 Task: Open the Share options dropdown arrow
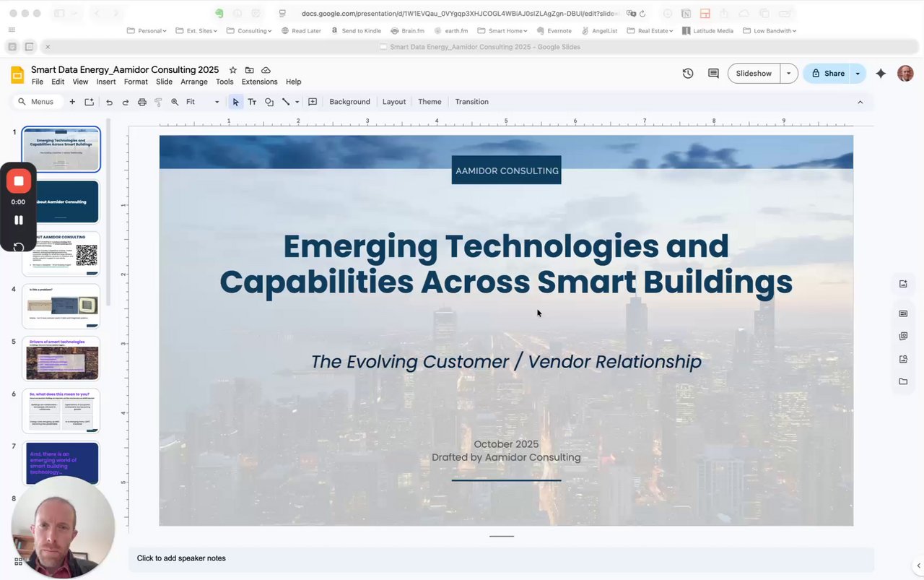coord(858,74)
